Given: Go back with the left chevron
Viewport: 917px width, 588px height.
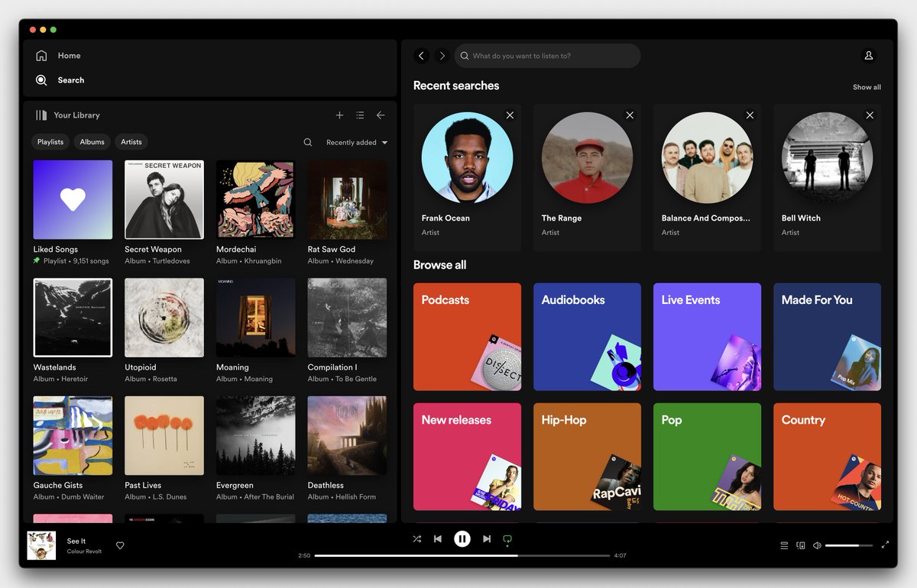Looking at the screenshot, I should 421,56.
